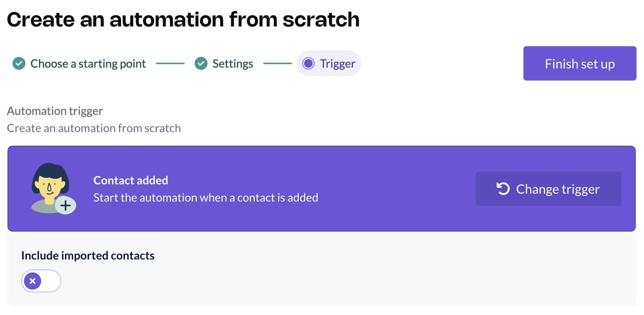Viewport: 644px width, 315px height.
Task: Click the X icon inside the toggle switch
Action: [x=33, y=281]
